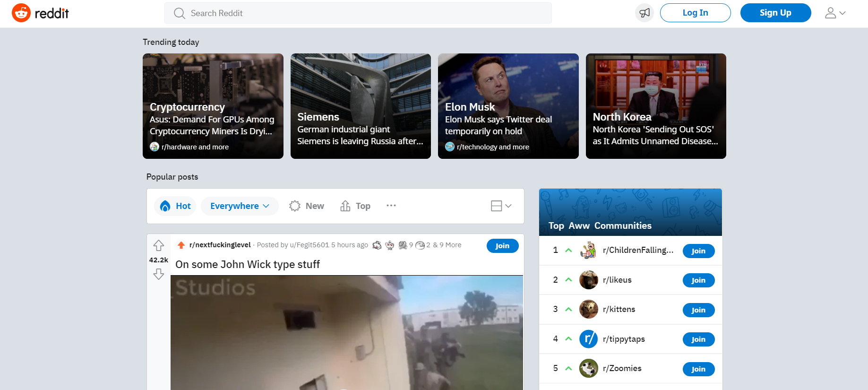Click the first award icon on post

[377, 245]
